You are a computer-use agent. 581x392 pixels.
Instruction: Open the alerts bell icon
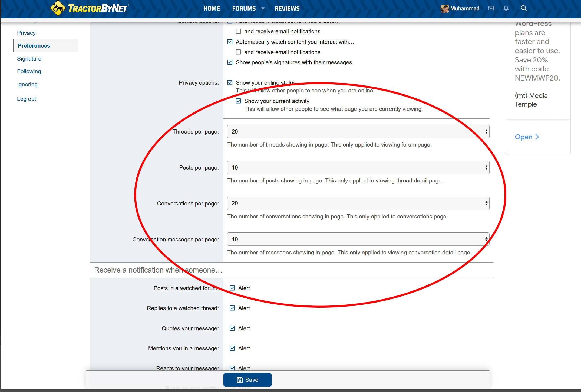tap(506, 8)
